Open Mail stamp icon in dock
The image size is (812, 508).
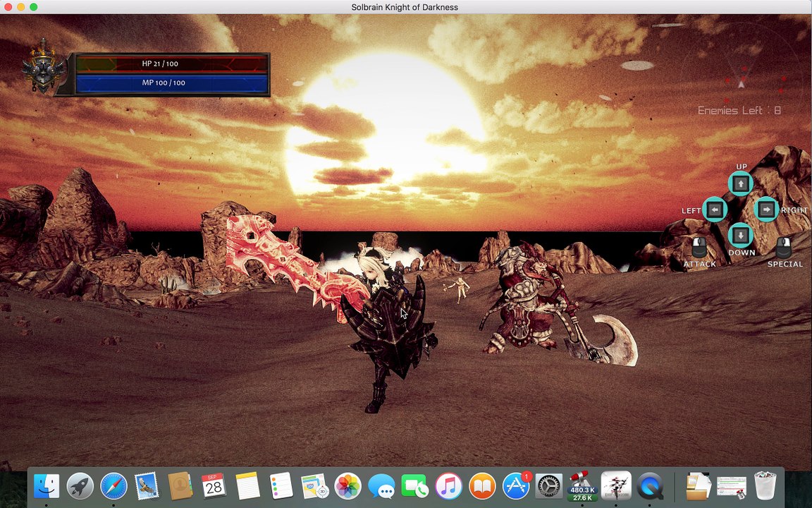(x=147, y=486)
